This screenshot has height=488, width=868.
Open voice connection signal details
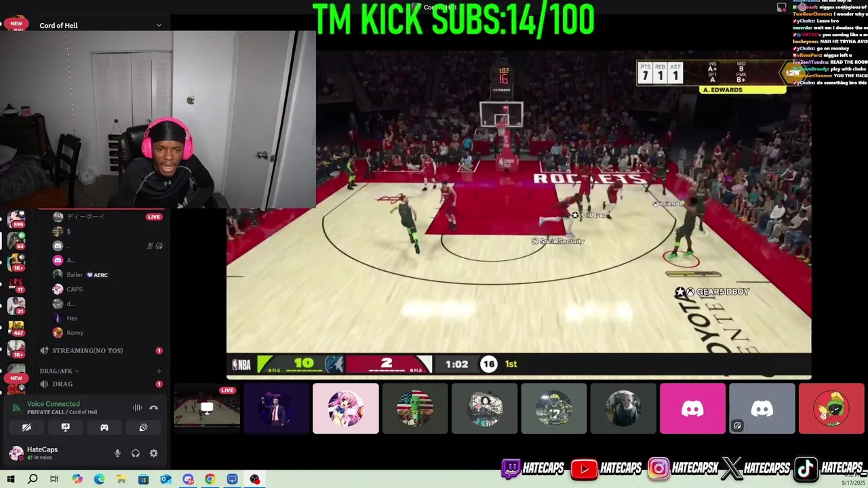(x=16, y=408)
